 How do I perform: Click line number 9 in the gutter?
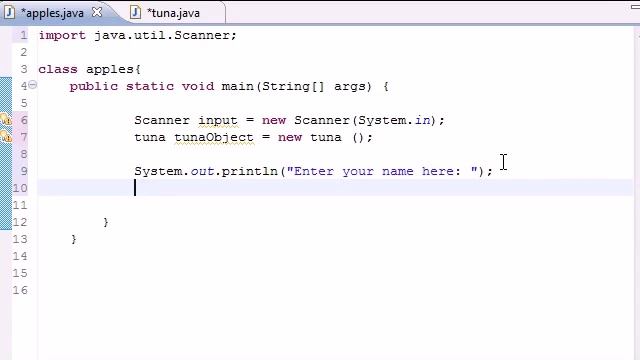23,171
